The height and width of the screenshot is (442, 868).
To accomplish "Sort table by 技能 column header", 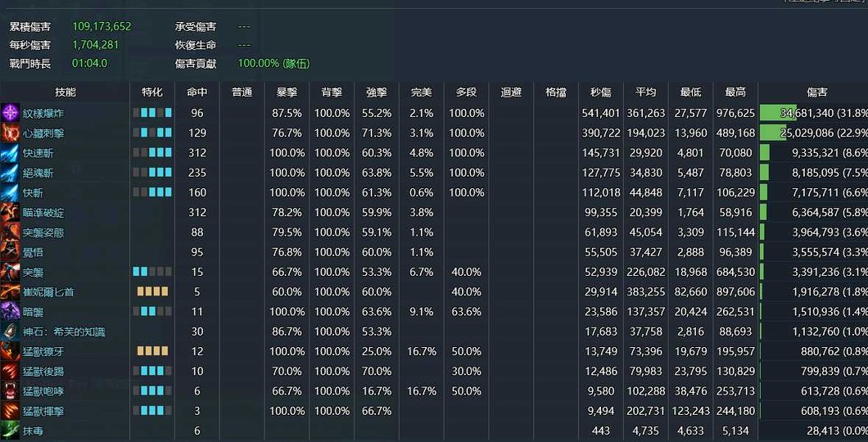I will [x=66, y=92].
